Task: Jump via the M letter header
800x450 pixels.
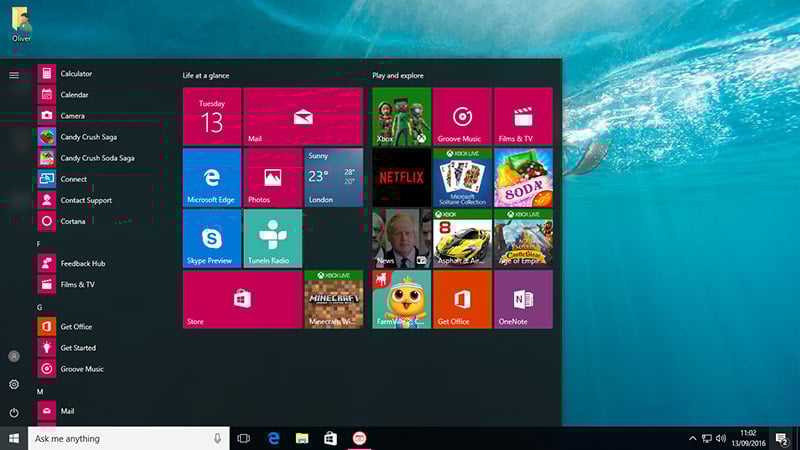Action: click(x=40, y=391)
